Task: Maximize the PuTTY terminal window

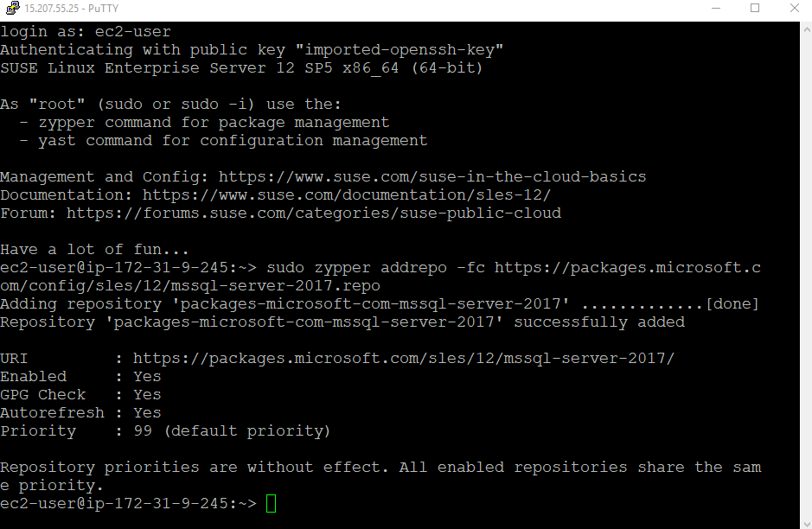Action: 754,9
